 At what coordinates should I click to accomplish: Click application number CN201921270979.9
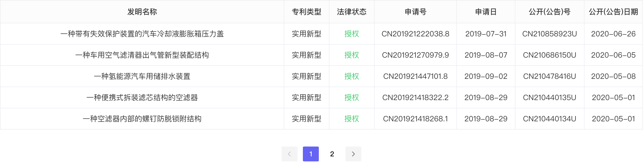(x=415, y=55)
